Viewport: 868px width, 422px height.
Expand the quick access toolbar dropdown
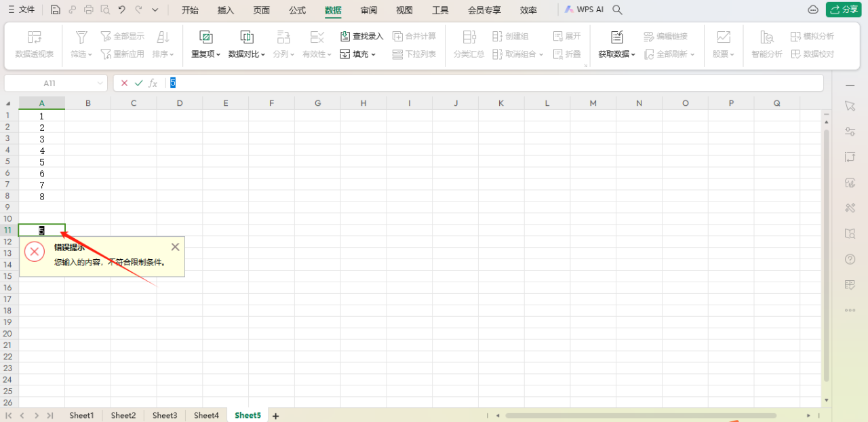pyautogui.click(x=155, y=9)
